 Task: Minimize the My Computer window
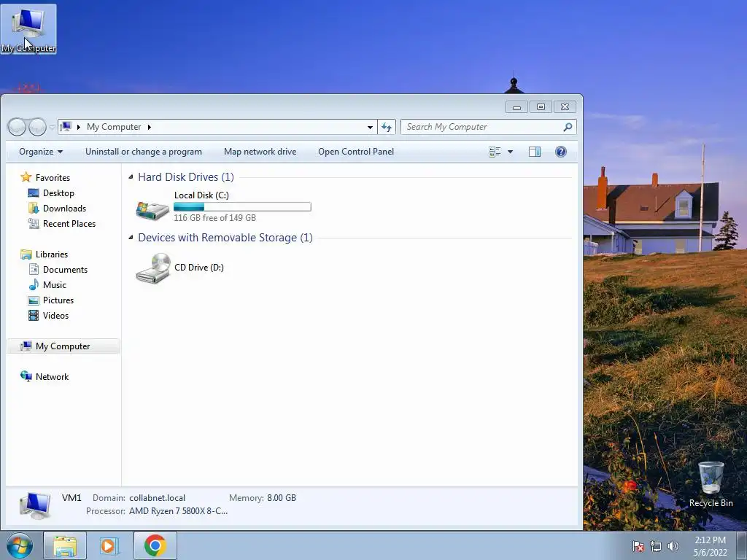(516, 107)
